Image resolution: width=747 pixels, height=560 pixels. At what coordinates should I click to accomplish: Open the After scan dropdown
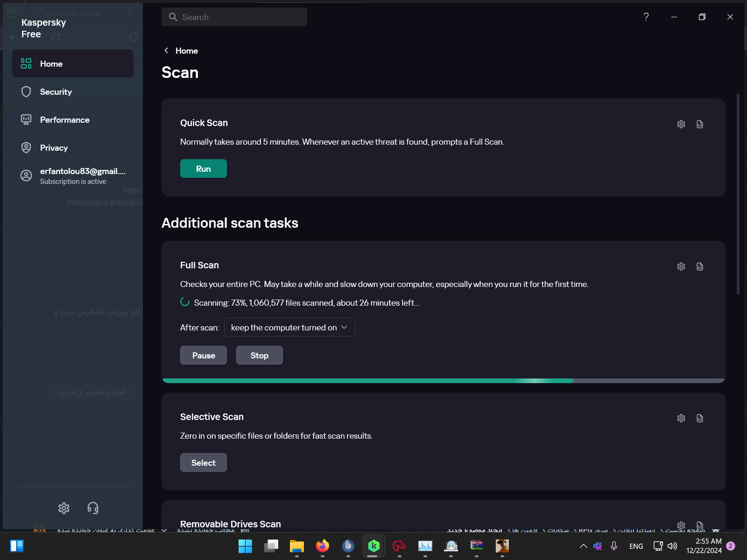pyautogui.click(x=290, y=328)
